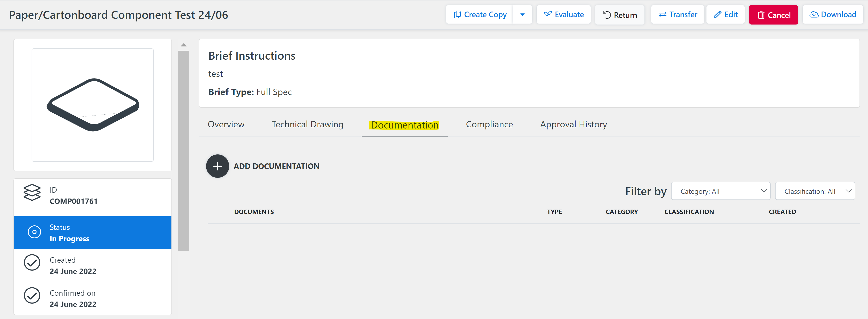
Task: Click the CLASSIFICATION column header
Action: click(689, 212)
